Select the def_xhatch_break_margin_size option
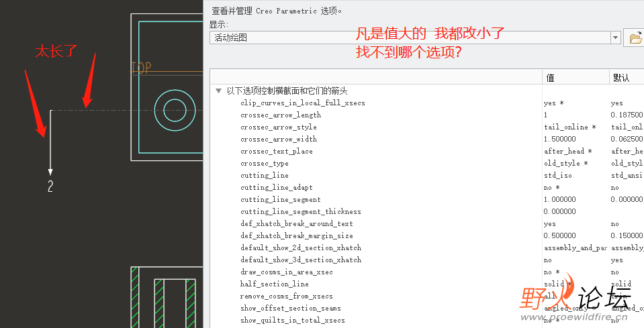This screenshot has height=328, width=644. click(x=297, y=235)
